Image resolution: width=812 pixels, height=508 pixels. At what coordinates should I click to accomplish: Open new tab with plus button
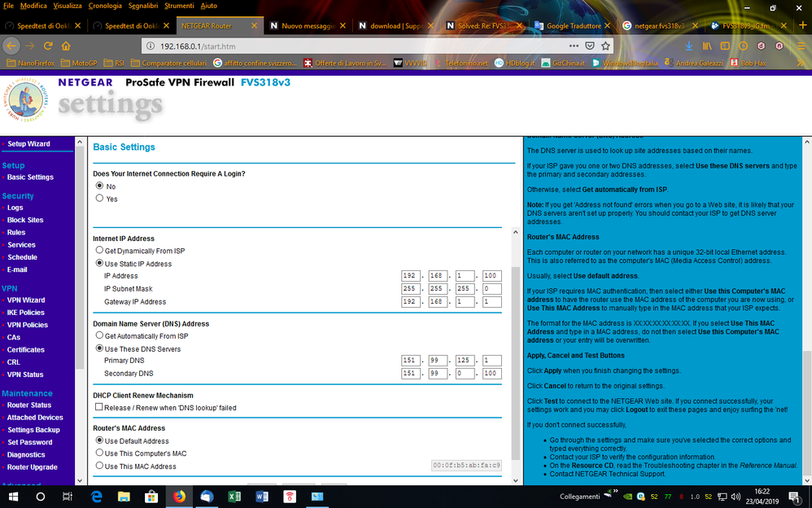tap(804, 25)
